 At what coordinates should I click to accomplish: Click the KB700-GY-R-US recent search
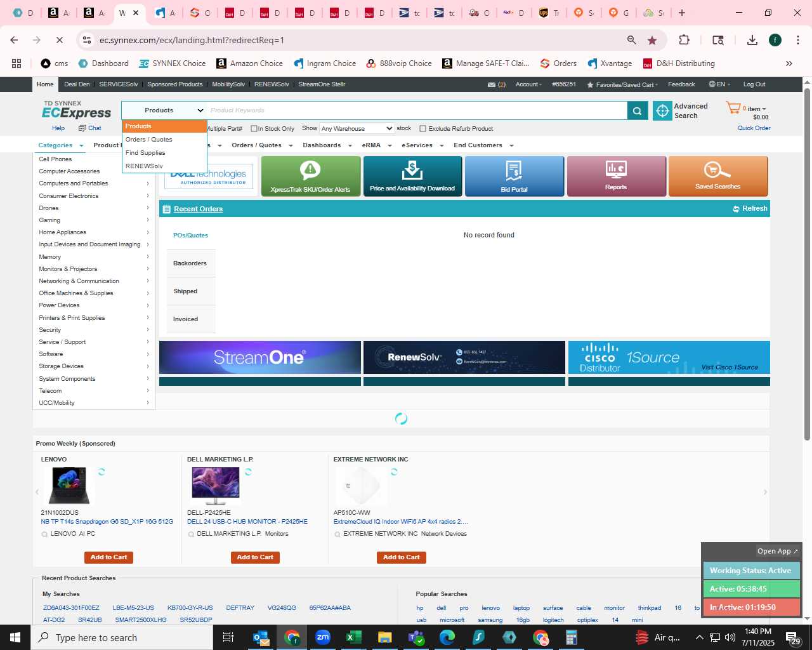(x=190, y=608)
